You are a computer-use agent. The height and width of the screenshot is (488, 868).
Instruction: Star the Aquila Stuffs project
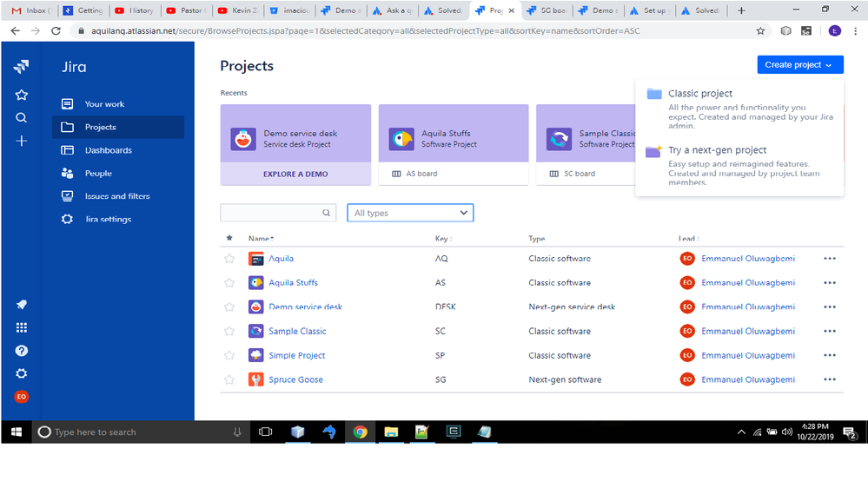(229, 283)
